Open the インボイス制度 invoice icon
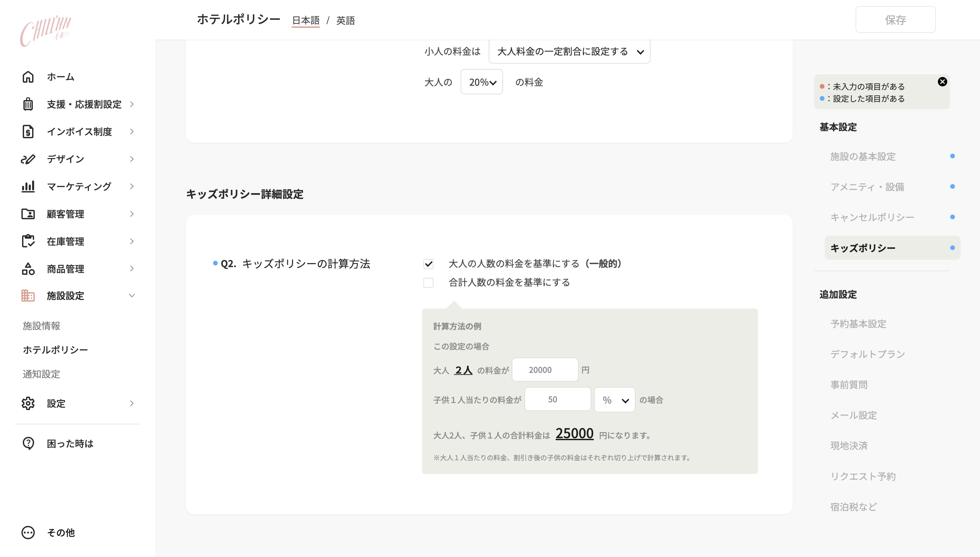 pyautogui.click(x=28, y=132)
